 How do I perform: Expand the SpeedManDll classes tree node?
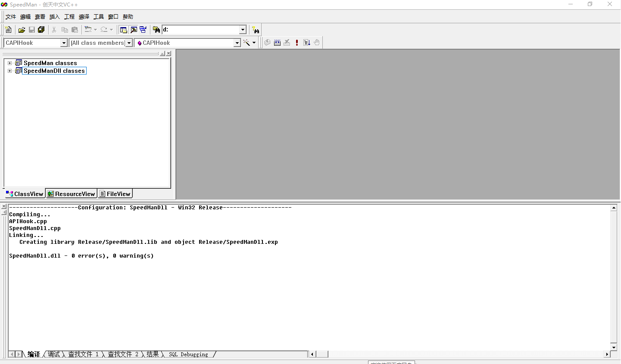(10, 71)
